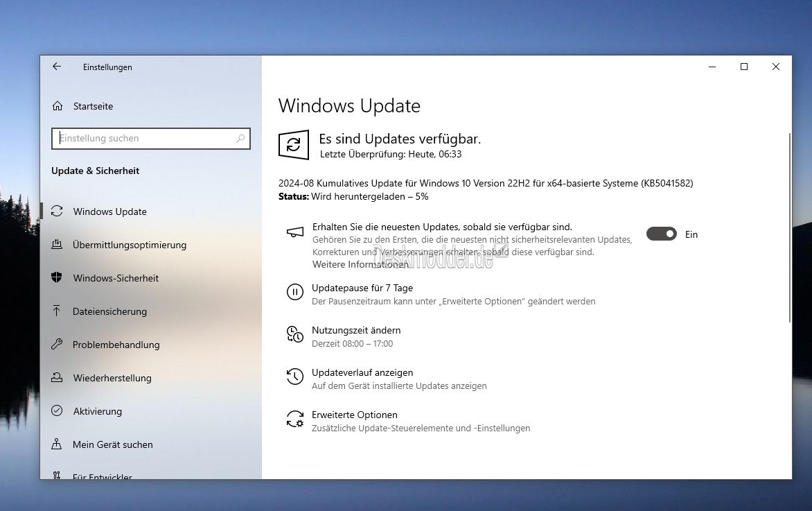This screenshot has width=812, height=511.
Task: Click the Übermittlungsoptimierung icon
Action: (57, 245)
